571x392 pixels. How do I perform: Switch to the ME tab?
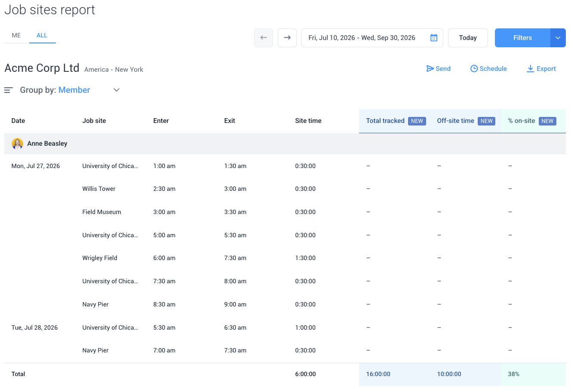16,35
